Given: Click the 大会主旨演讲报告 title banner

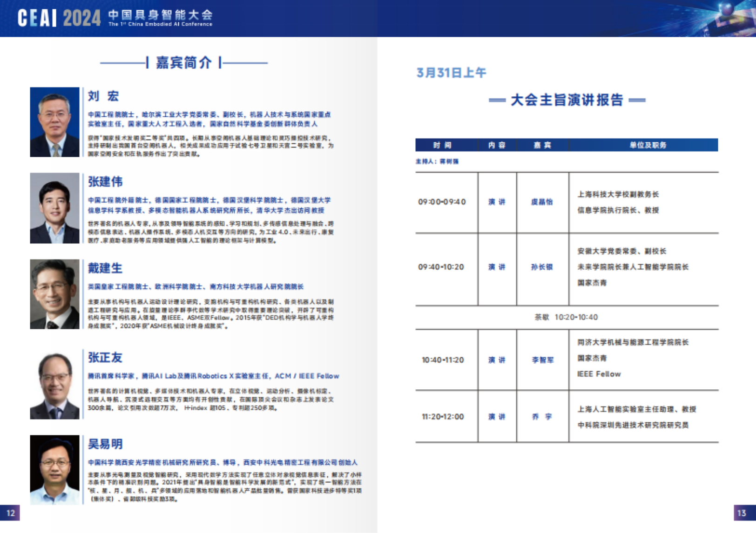Looking at the screenshot, I should (x=568, y=100).
